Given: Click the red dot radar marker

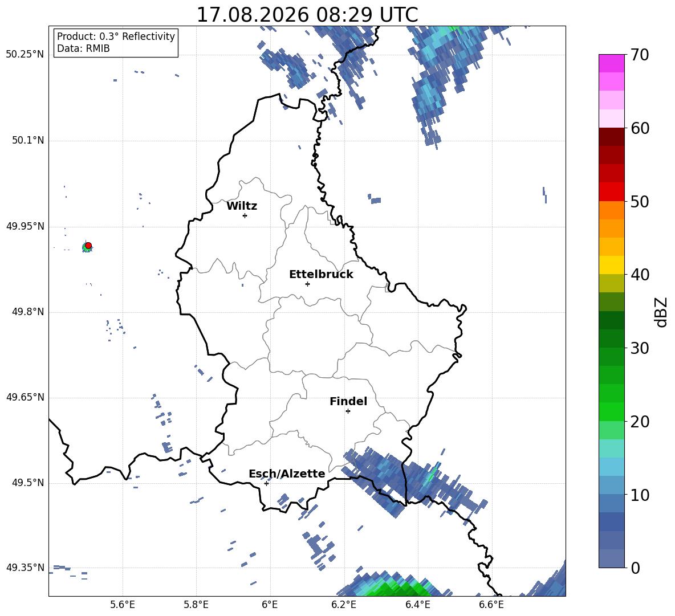Looking at the screenshot, I should click(x=88, y=246).
